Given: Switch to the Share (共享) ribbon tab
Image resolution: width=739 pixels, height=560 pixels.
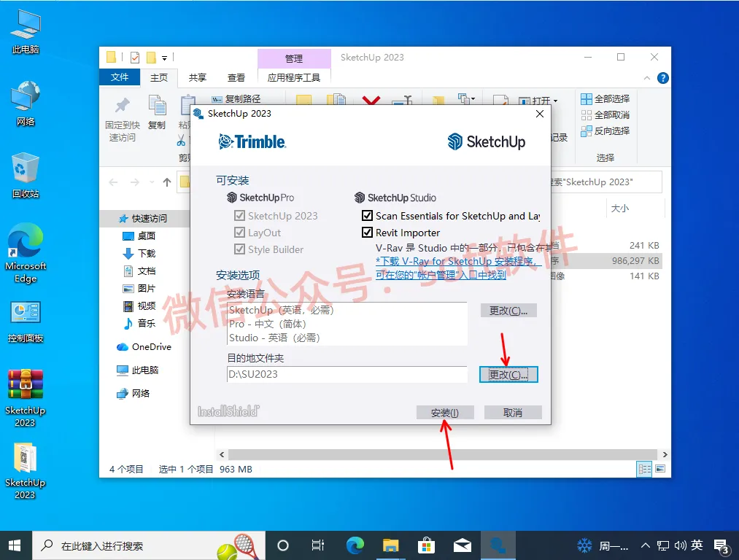Looking at the screenshot, I should [x=198, y=78].
